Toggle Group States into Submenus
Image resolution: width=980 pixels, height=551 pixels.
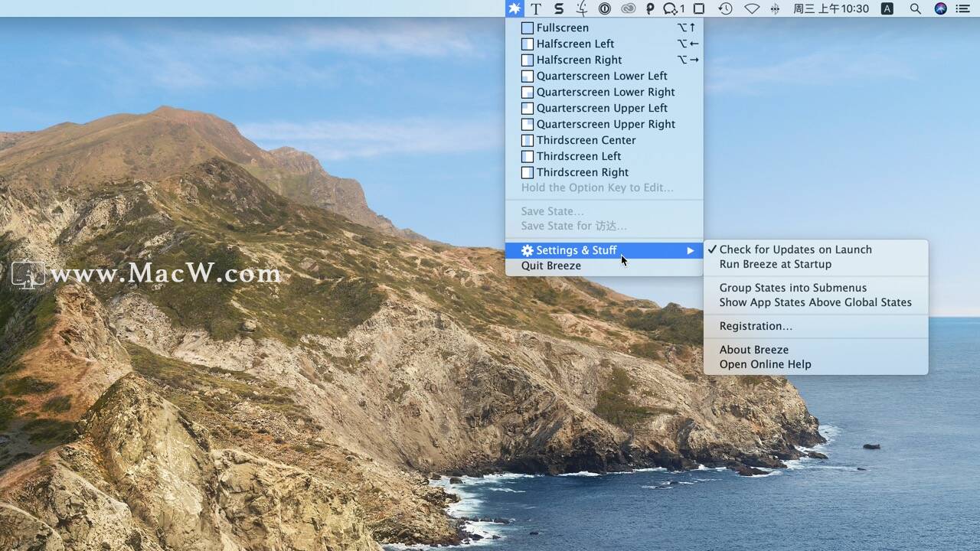pyautogui.click(x=815, y=288)
